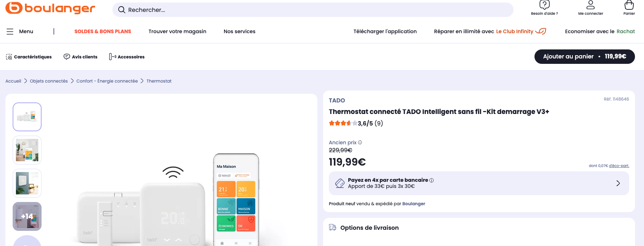Click the info icon next to 'Ancien prix'
644x246 pixels.
tap(360, 142)
